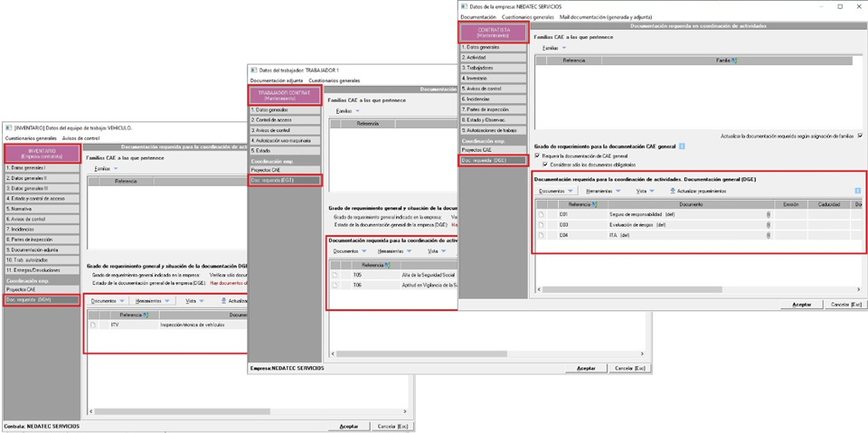Click Aceptar button in the company window

(801, 305)
